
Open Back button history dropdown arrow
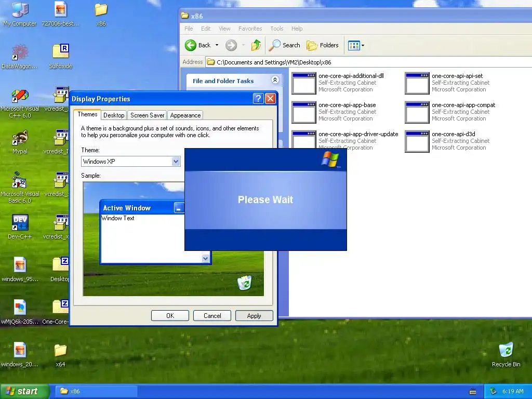click(x=217, y=45)
